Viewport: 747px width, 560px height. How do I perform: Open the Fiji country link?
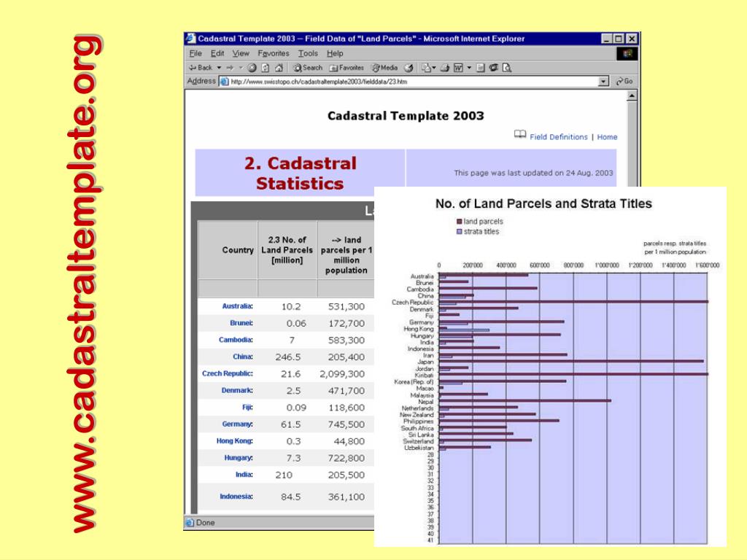pyautogui.click(x=248, y=408)
